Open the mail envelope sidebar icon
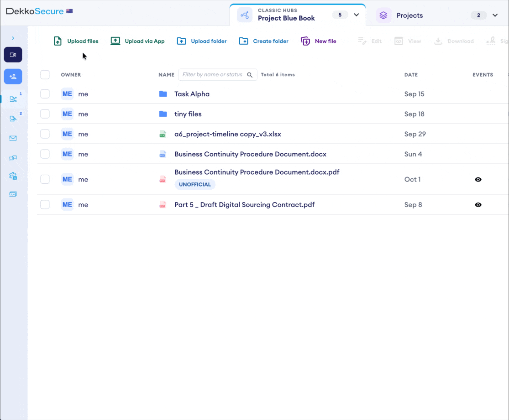Screen dimensions: 509x420 pyautogui.click(x=13, y=138)
